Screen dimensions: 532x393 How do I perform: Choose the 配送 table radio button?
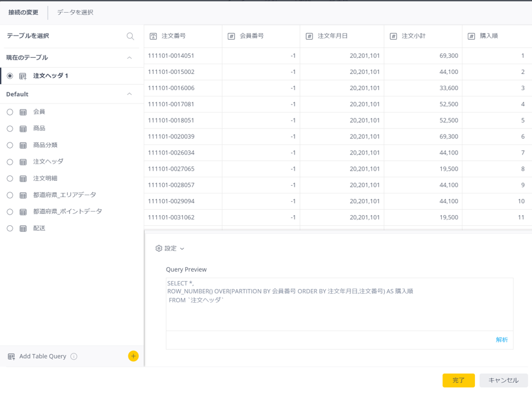click(x=10, y=228)
